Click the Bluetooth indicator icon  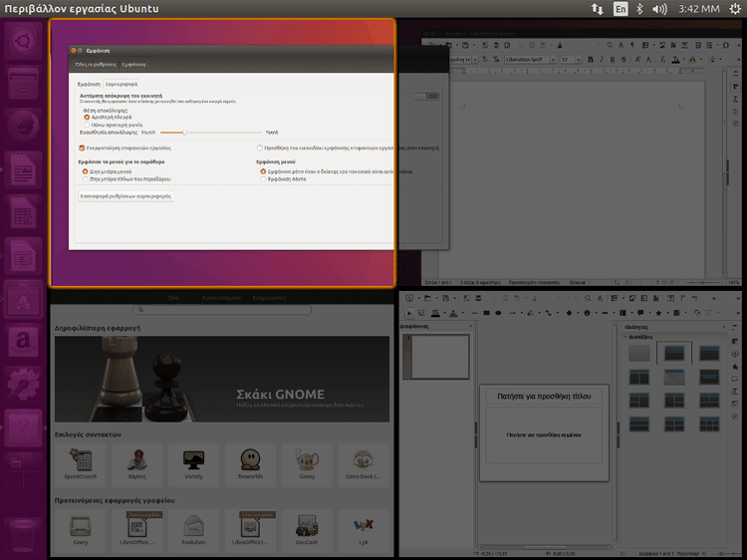click(639, 9)
